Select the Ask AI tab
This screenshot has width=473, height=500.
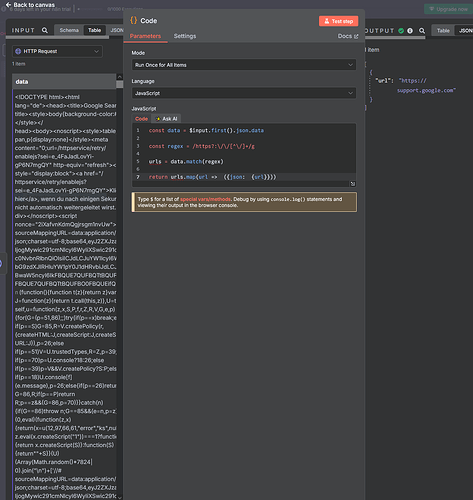pyautogui.click(x=167, y=119)
